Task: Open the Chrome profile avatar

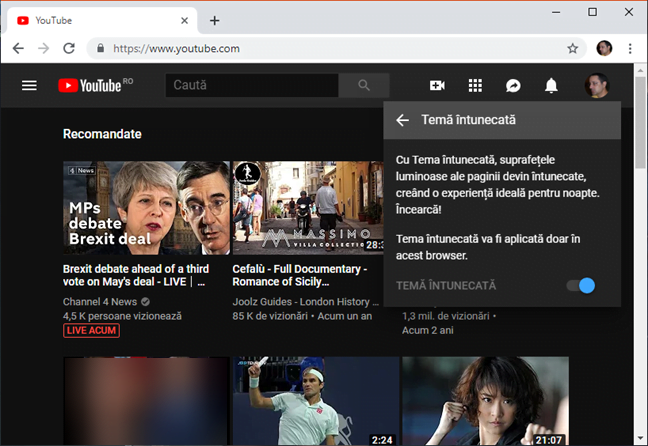Action: pos(604,48)
